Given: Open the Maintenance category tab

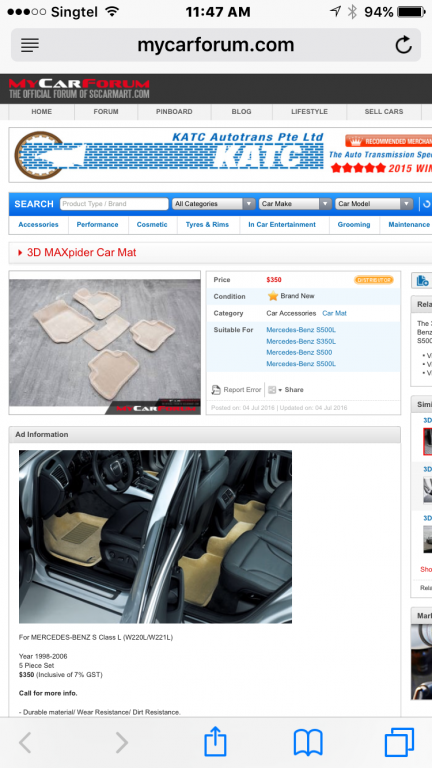Looking at the screenshot, I should tap(409, 224).
